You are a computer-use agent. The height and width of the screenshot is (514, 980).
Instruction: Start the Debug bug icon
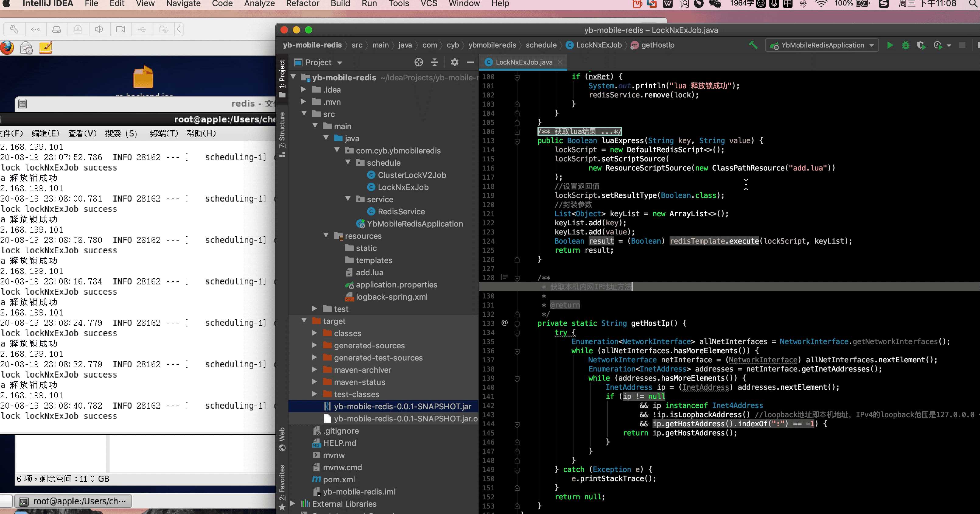tap(905, 45)
